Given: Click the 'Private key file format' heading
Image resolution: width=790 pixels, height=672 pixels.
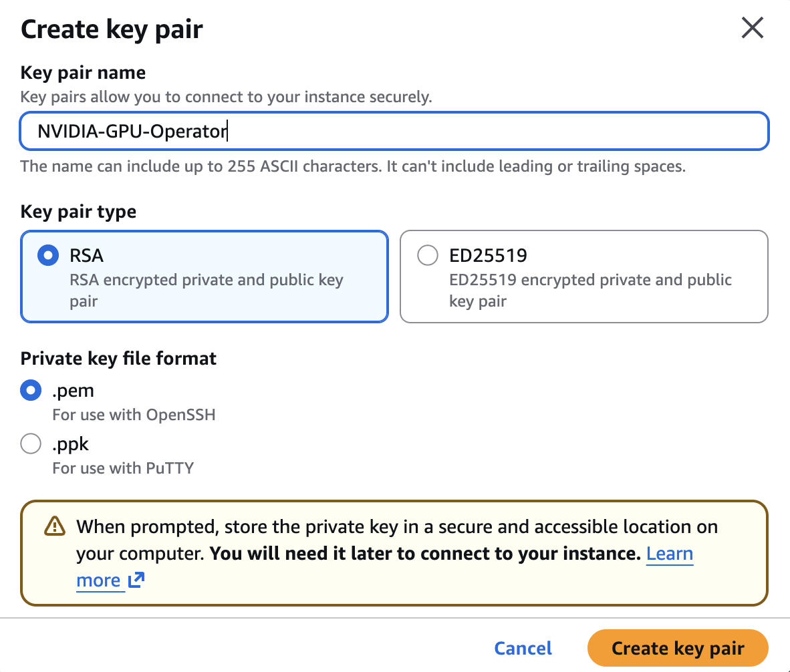Looking at the screenshot, I should click(x=118, y=359).
